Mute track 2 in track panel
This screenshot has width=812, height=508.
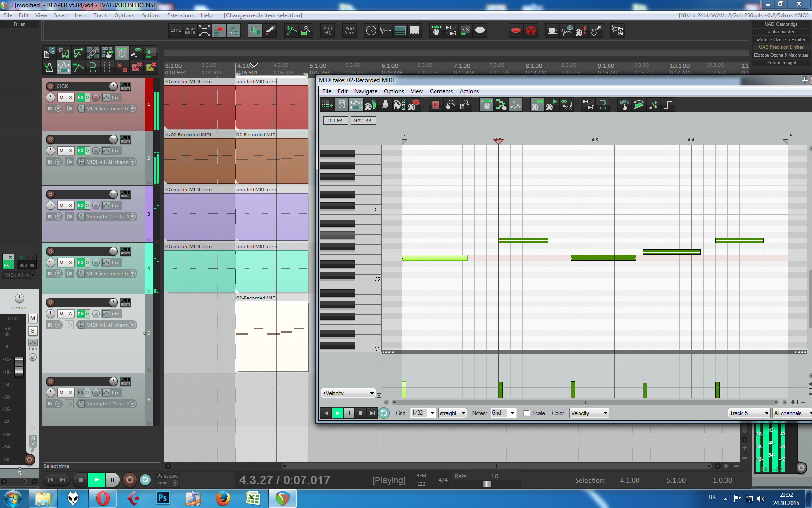pyautogui.click(x=61, y=151)
